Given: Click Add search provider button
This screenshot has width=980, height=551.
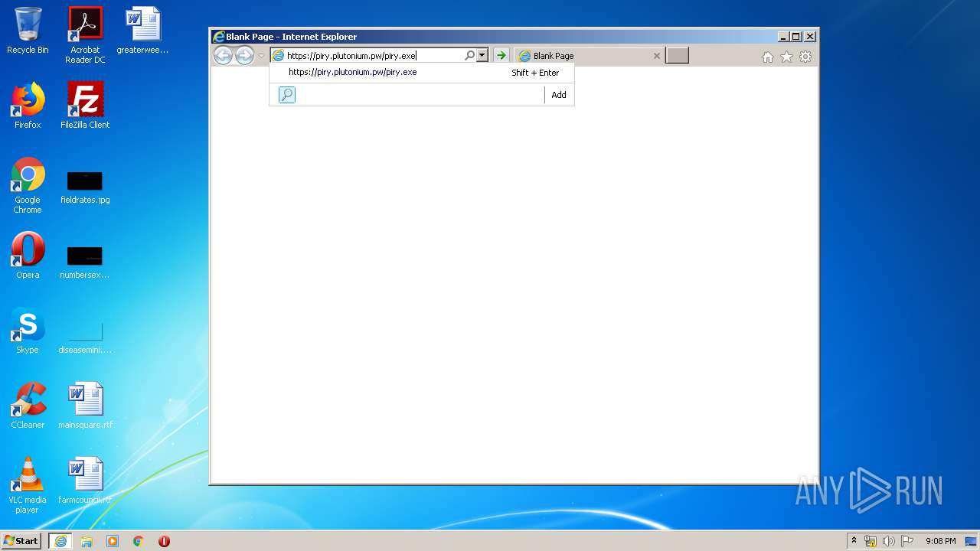Looking at the screenshot, I should pyautogui.click(x=559, y=95).
